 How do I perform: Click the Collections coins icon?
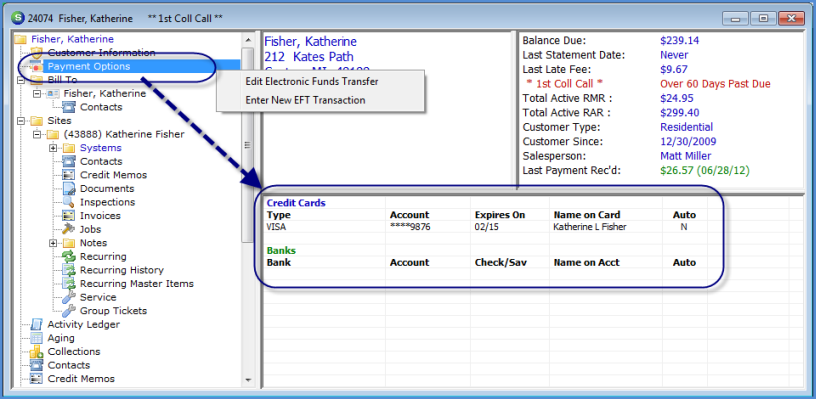pos(36,352)
